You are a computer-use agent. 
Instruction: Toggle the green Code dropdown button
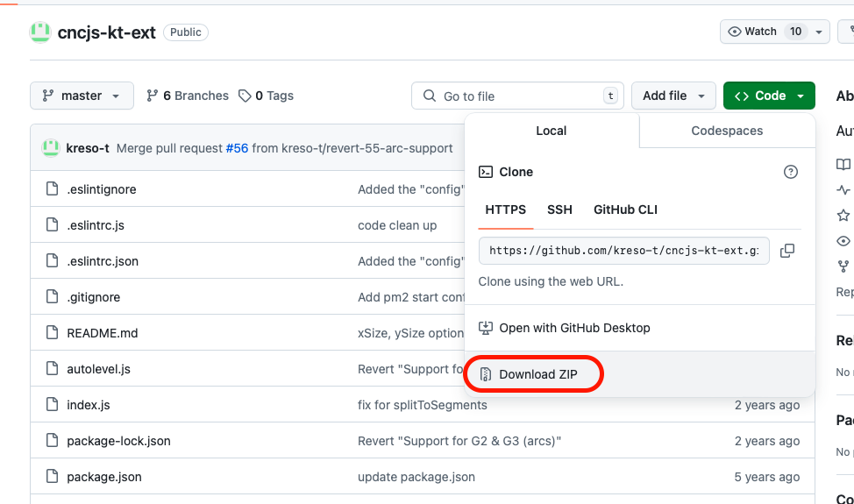pyautogui.click(x=769, y=96)
